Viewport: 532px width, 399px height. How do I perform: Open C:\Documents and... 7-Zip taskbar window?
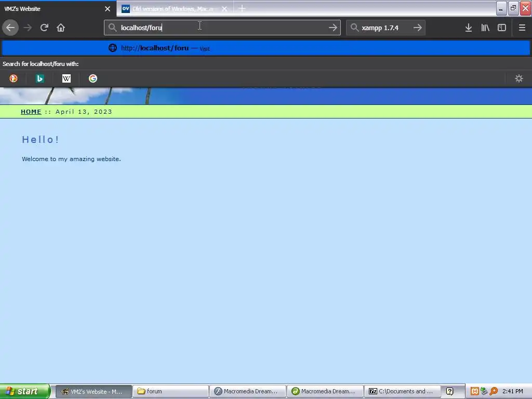pyautogui.click(x=403, y=391)
